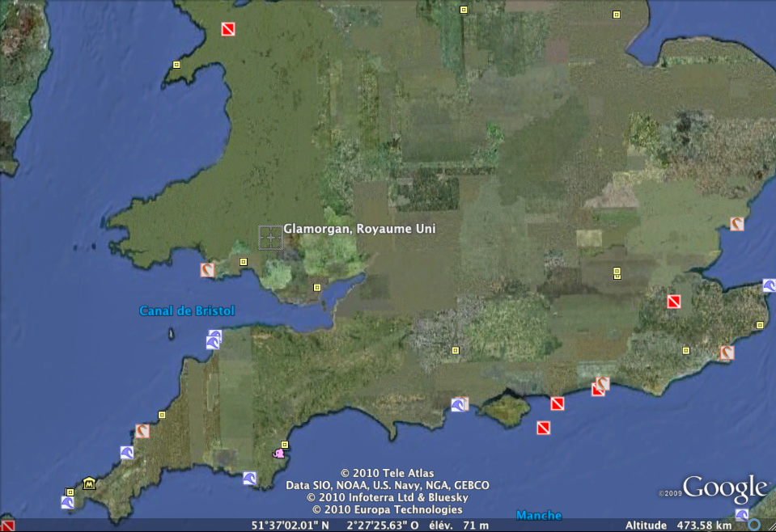Click the yellow square placemark beside the pink icon
Image resolution: width=776 pixels, height=532 pixels.
pyautogui.click(x=285, y=445)
